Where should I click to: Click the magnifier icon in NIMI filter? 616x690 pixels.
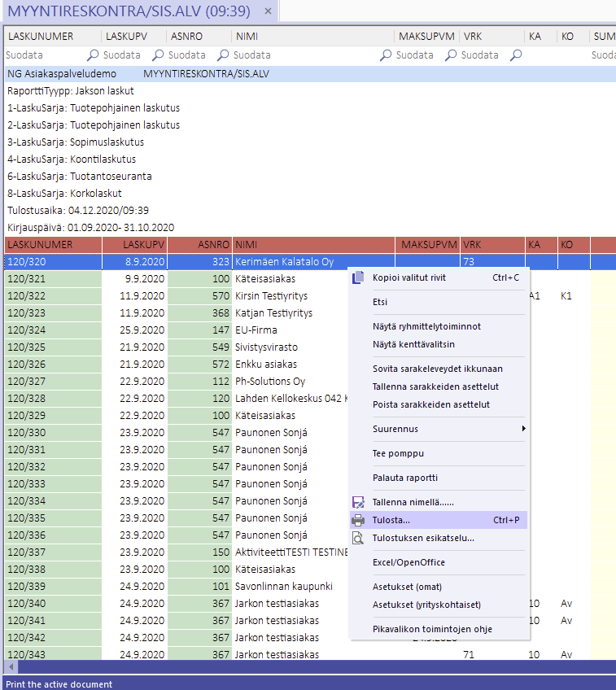pos(386,55)
